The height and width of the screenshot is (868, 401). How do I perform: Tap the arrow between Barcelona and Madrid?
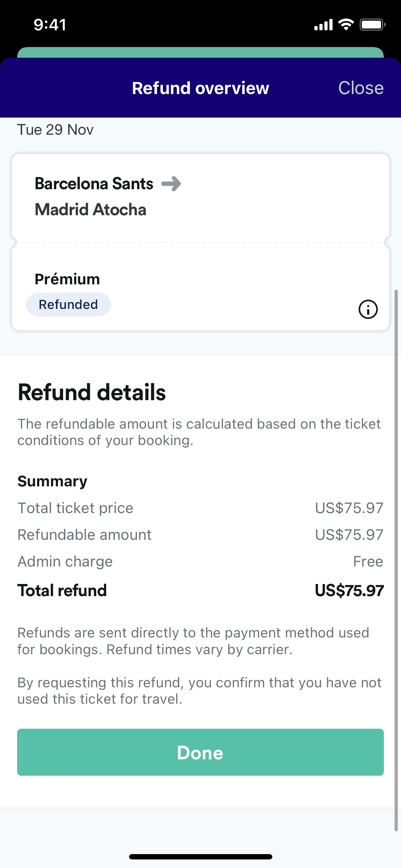coord(172,184)
